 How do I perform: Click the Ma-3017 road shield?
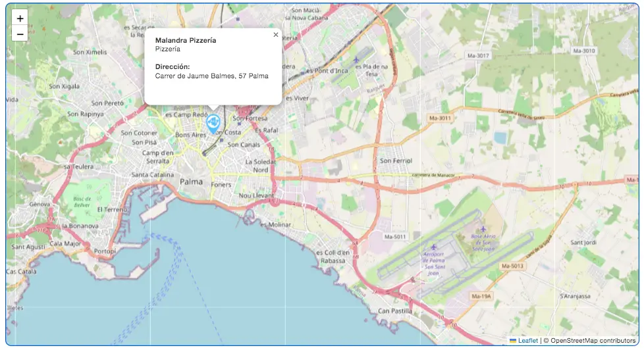tap(478, 55)
